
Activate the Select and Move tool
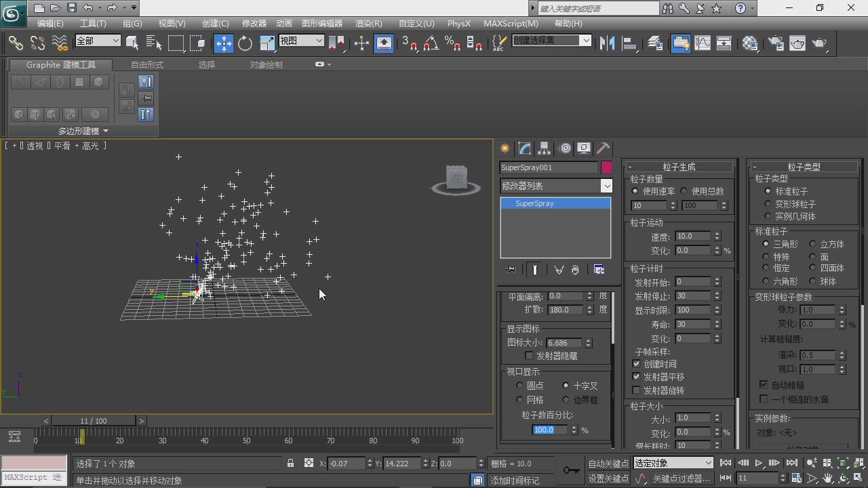pyautogui.click(x=224, y=43)
